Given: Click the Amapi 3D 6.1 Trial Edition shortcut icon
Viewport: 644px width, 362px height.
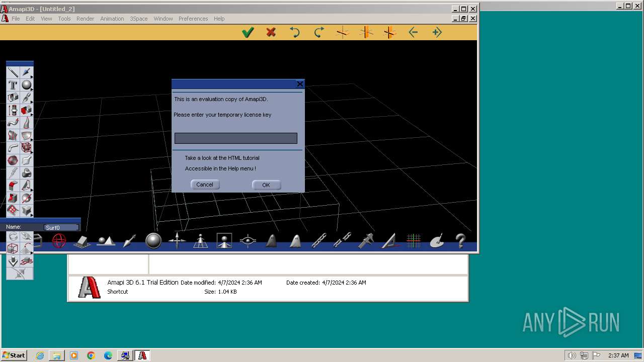Looking at the screenshot, I should (89, 287).
